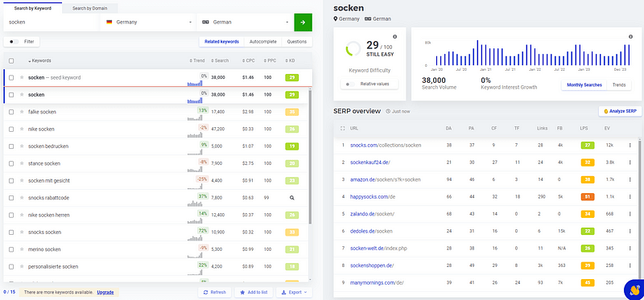Screen dimensions: 644x300
Task: Switch to Search by Domain tab
Action: pyautogui.click(x=90, y=8)
